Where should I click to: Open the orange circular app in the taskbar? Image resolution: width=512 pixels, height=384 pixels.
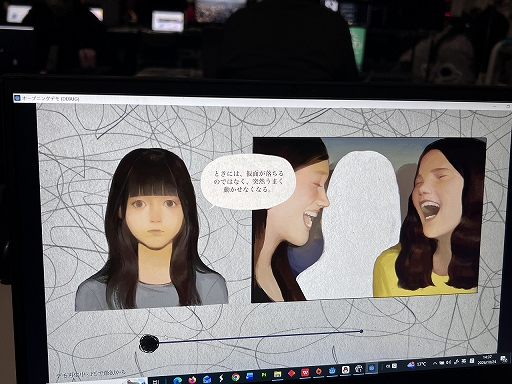[x=318, y=371]
